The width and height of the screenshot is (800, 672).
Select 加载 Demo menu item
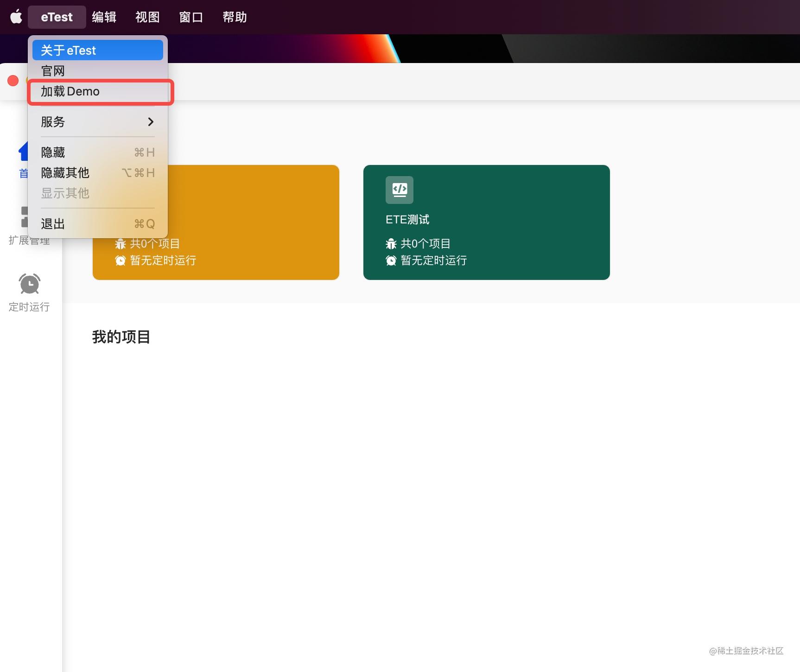[x=98, y=91]
